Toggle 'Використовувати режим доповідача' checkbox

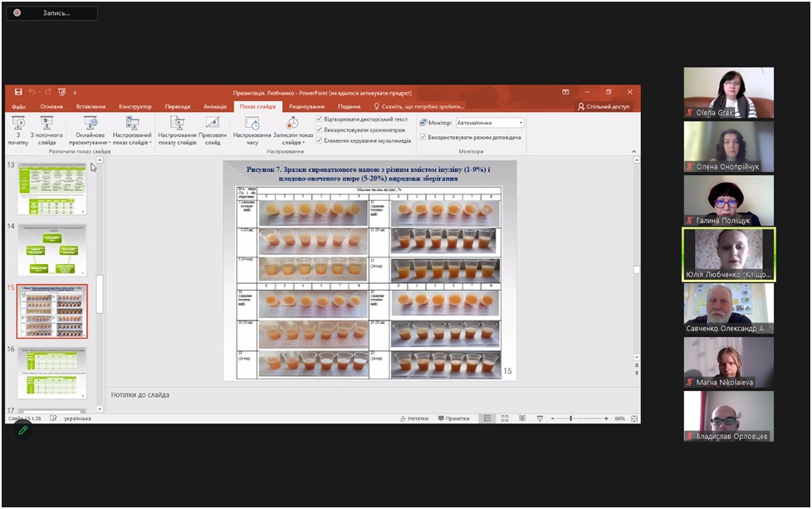pyautogui.click(x=423, y=137)
